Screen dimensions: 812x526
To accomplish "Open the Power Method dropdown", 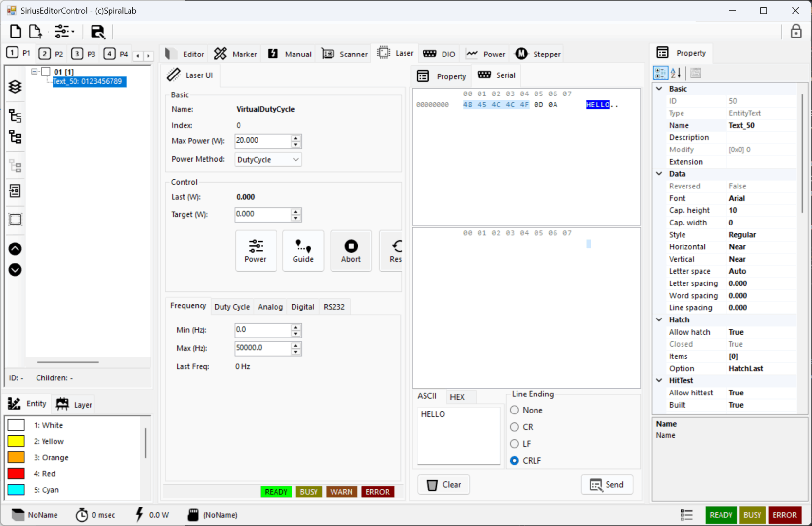I will 268,160.
